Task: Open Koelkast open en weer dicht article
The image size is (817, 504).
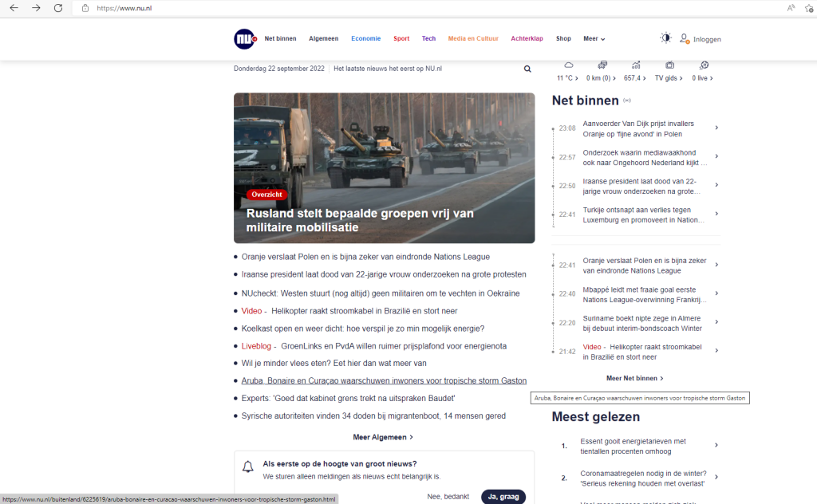Action: coord(363,329)
